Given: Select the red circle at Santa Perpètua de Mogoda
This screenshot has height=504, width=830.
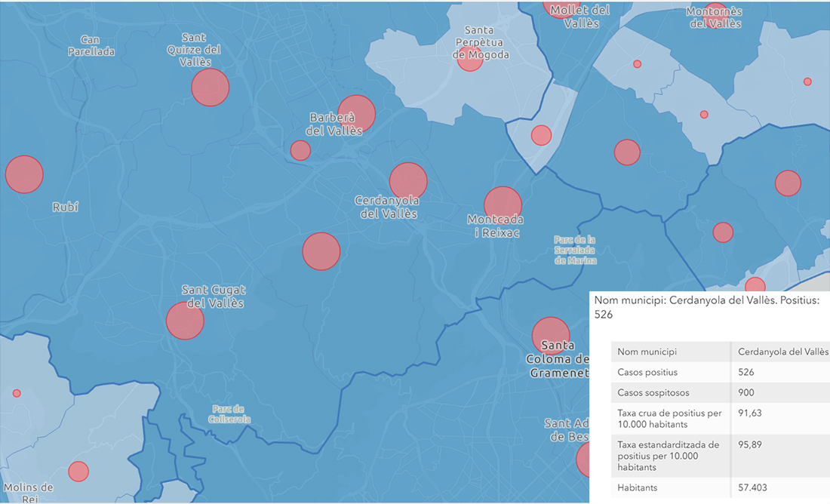Looking at the screenshot, I should (x=470, y=58).
